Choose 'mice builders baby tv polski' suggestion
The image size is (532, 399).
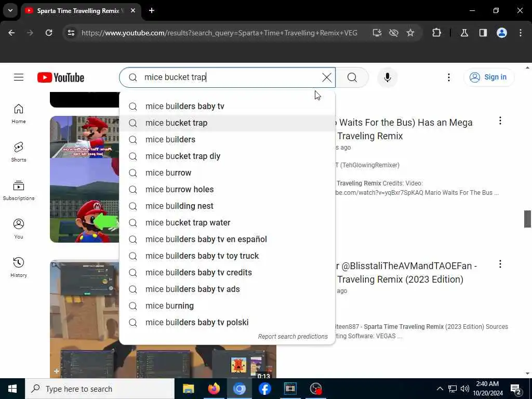[x=228, y=322]
